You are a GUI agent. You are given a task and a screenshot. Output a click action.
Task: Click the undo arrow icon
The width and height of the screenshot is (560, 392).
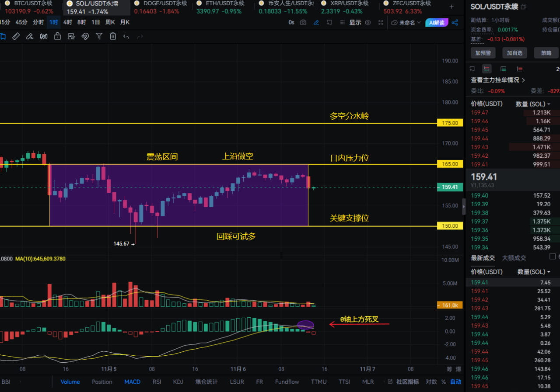tap(126, 37)
